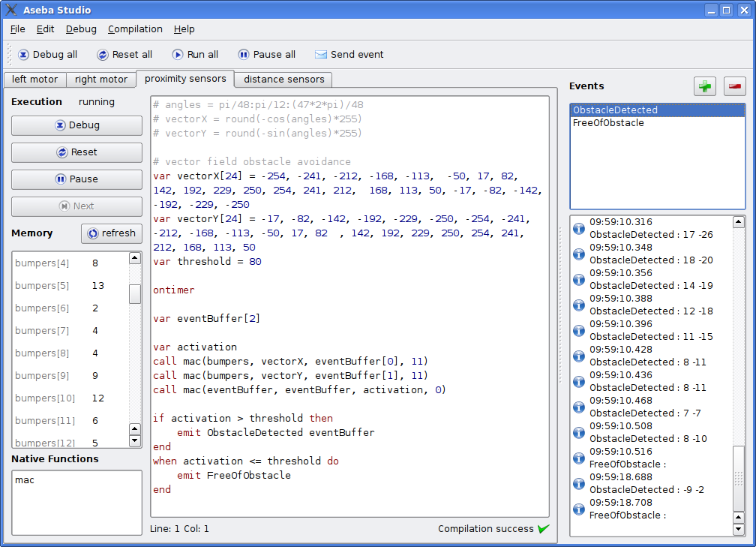Select ObstacleDetected in the Events list

click(657, 110)
